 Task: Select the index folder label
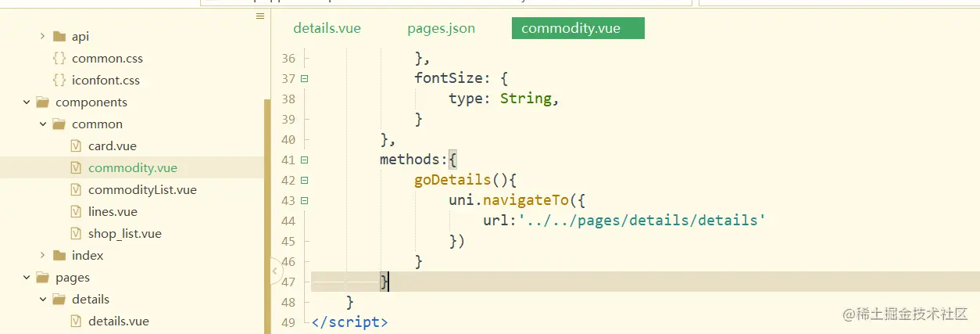pyautogui.click(x=88, y=256)
